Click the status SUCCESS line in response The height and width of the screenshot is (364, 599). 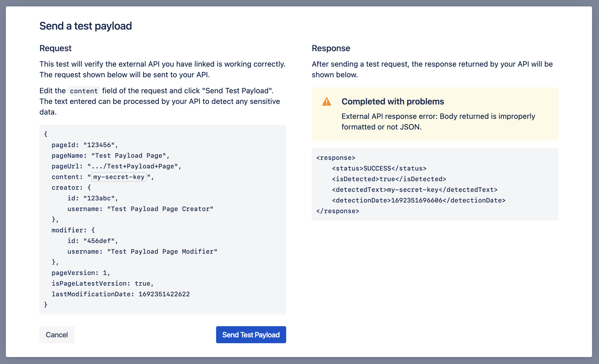click(379, 168)
